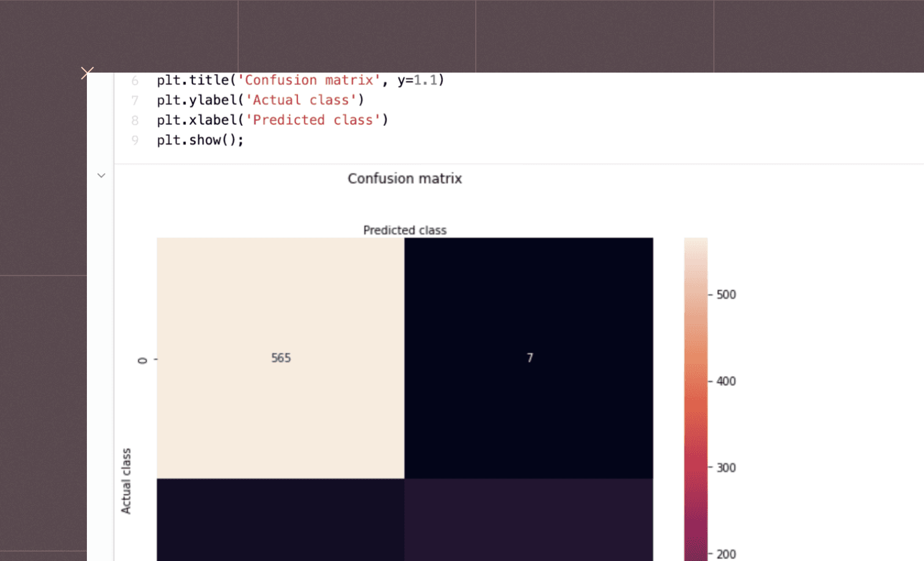This screenshot has width=924, height=561.
Task: Click line number 9 in the gutter
Action: coord(135,140)
